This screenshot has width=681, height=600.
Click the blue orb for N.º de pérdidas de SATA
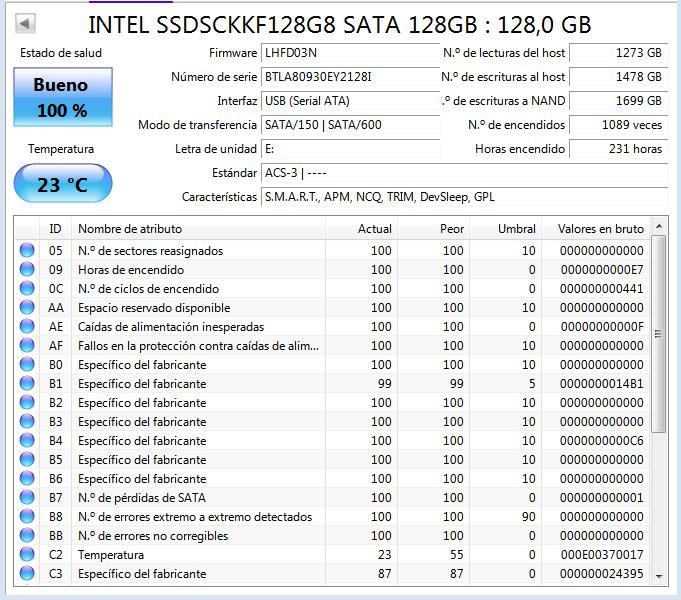(x=27, y=497)
